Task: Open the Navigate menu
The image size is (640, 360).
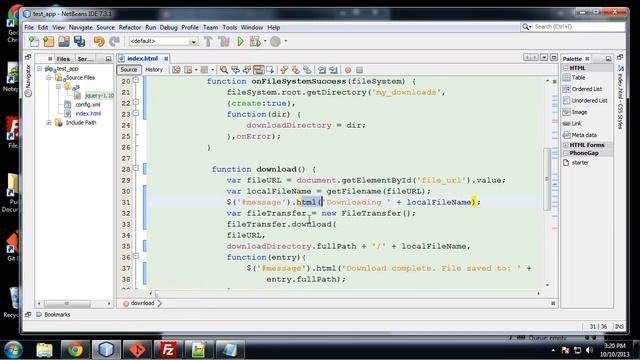Action: (80, 27)
